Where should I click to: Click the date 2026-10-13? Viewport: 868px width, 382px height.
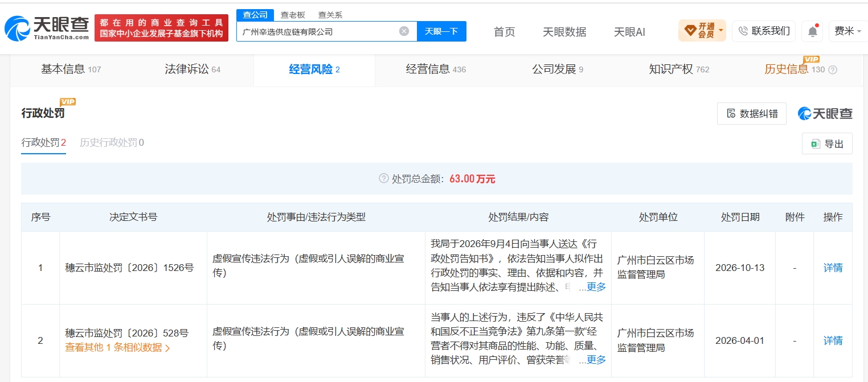point(740,268)
